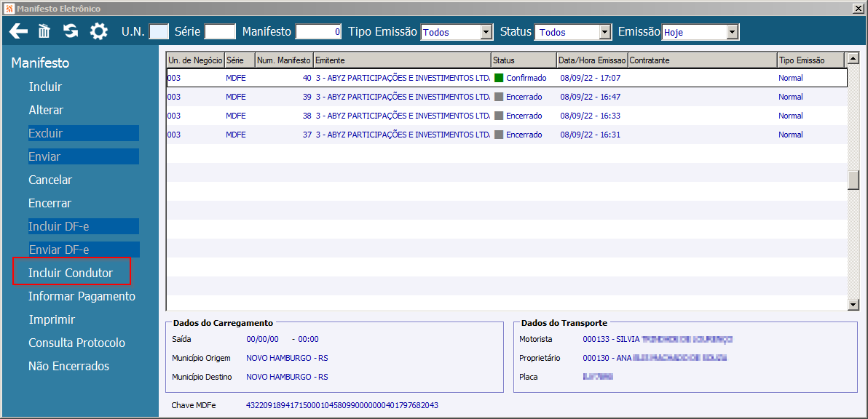The image size is (868, 419).
Task: Click Imprimir option
Action: pos(52,319)
